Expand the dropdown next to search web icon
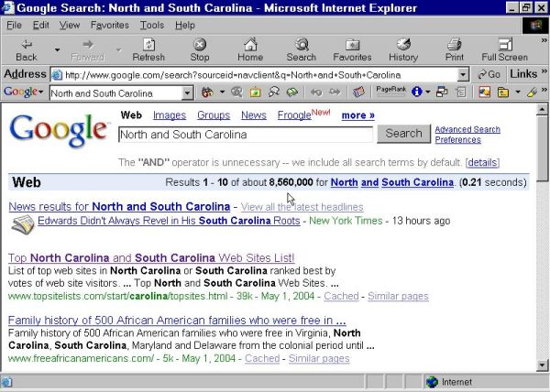The width and height of the screenshot is (550, 392). tap(222, 93)
